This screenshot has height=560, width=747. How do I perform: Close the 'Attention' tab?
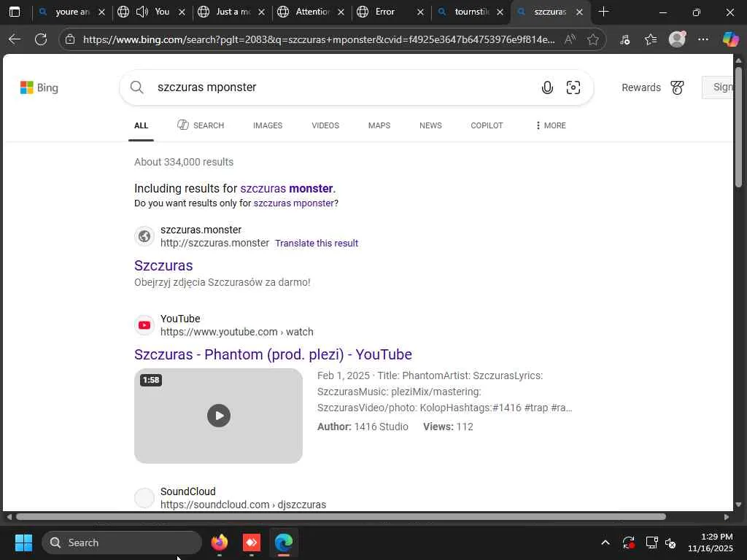tap(341, 12)
